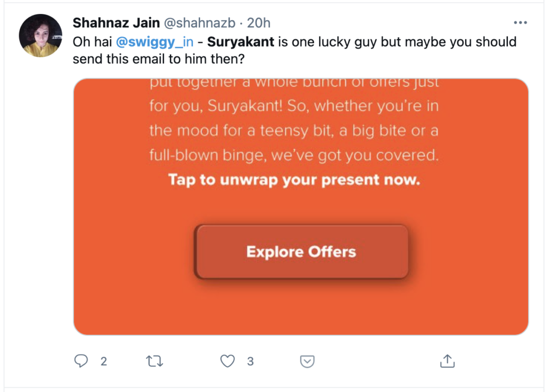
Task: Open the tweet's more options ellipsis menu
Action: [x=520, y=23]
